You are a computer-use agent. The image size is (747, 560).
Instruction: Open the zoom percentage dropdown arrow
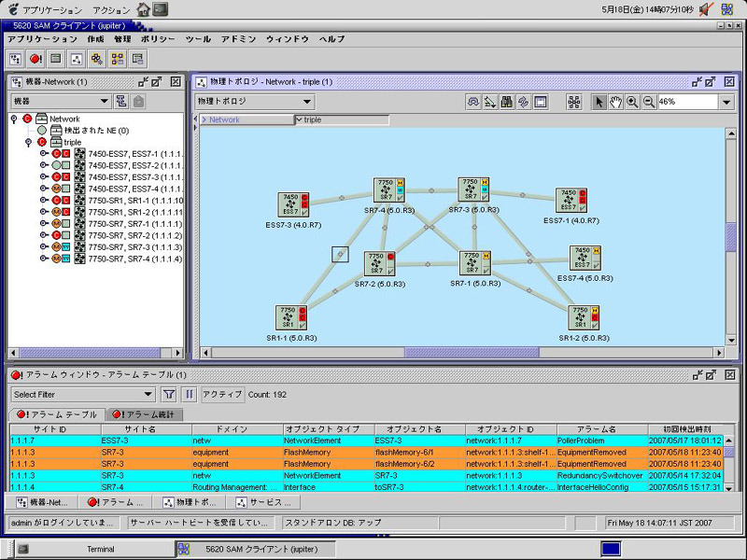click(x=726, y=102)
